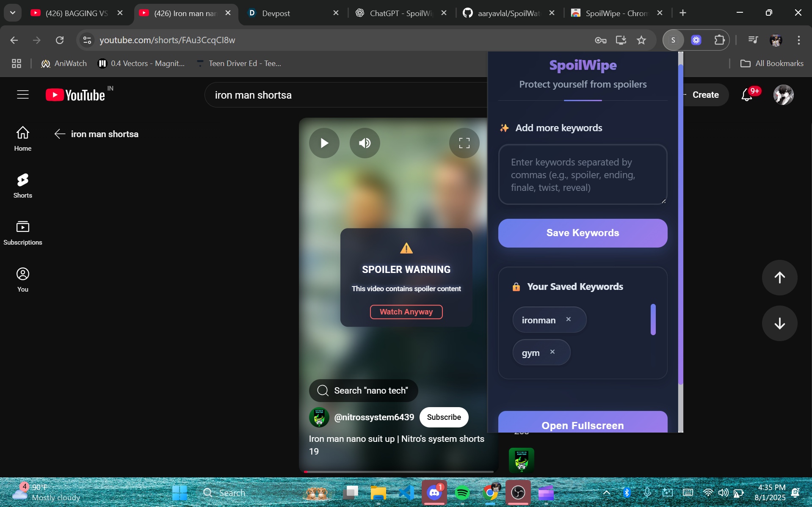View site information icon in address bar
This screenshot has width=812, height=507.
pyautogui.click(x=87, y=40)
